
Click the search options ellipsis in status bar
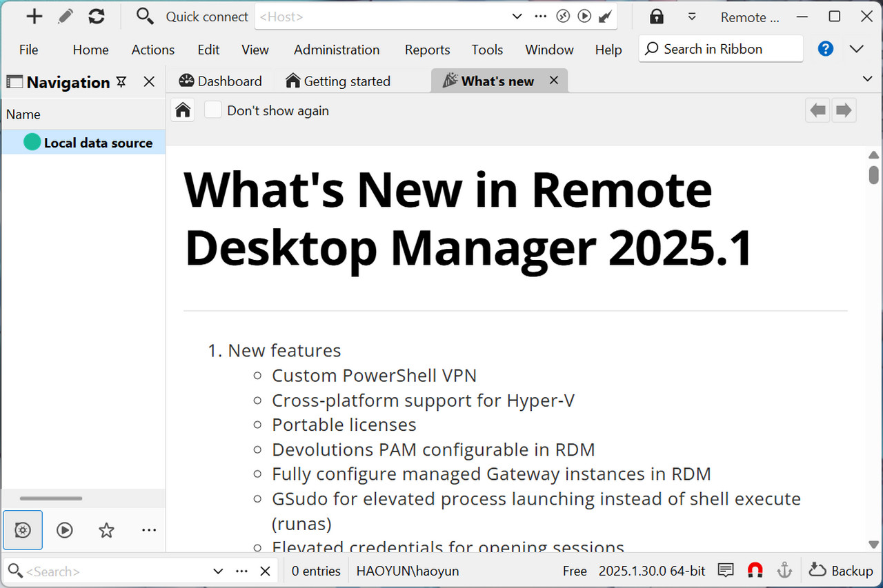241,571
